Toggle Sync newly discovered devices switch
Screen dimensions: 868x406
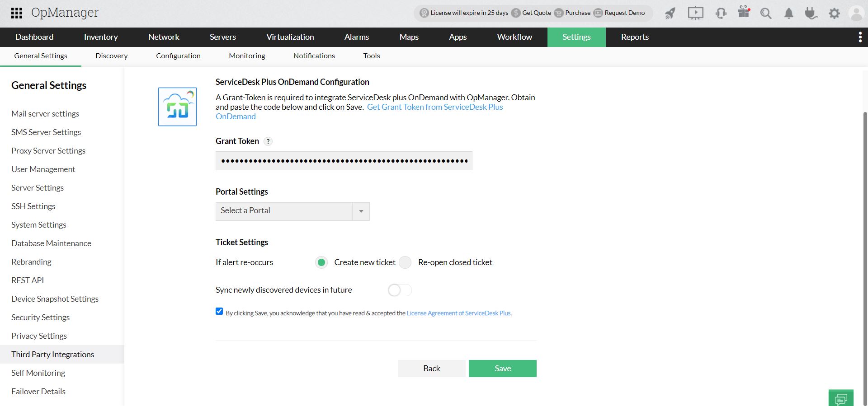coord(400,290)
